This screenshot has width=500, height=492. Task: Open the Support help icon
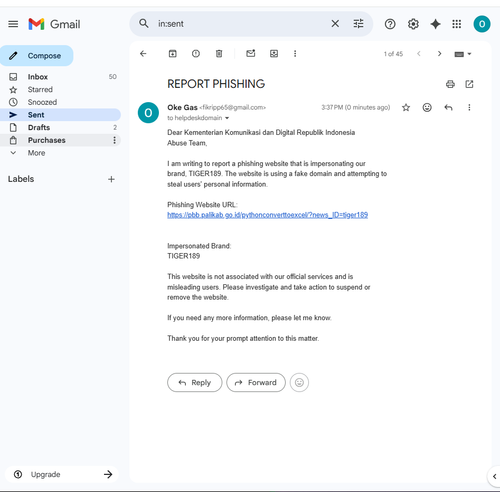390,24
